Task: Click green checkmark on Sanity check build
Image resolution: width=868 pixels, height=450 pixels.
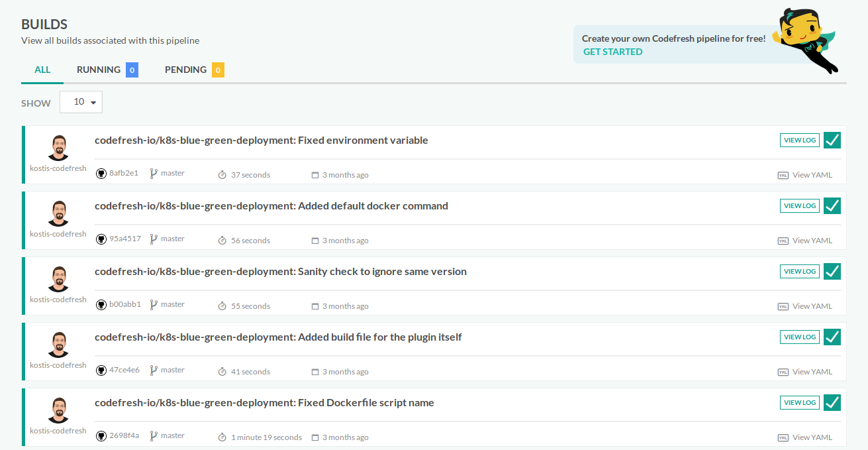Action: [832, 271]
